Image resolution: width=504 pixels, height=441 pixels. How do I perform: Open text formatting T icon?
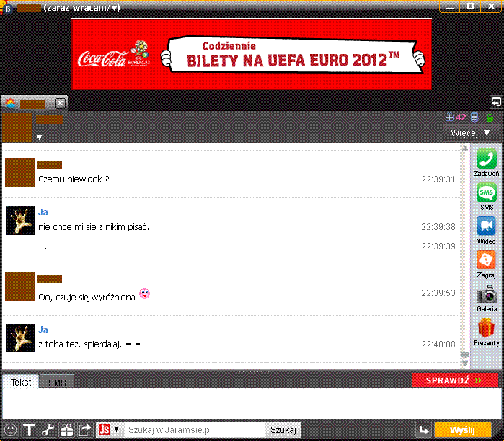click(x=30, y=430)
